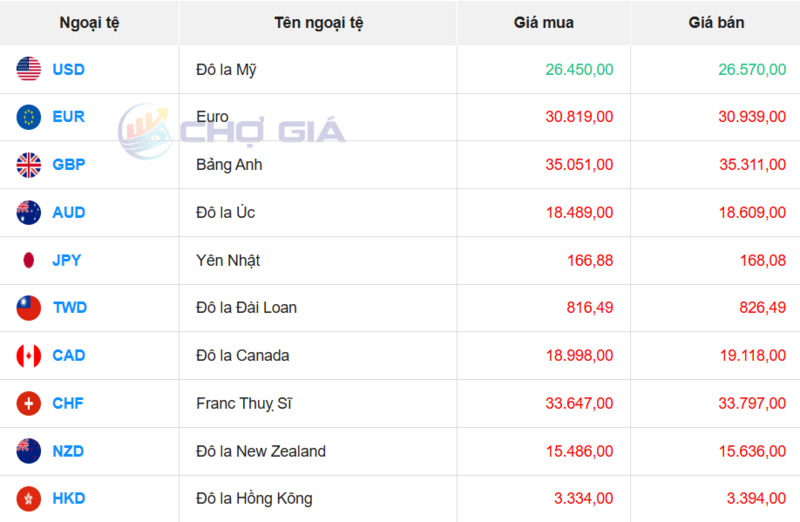The image size is (800, 522).
Task: Select the CHF currency code
Action: (x=68, y=403)
